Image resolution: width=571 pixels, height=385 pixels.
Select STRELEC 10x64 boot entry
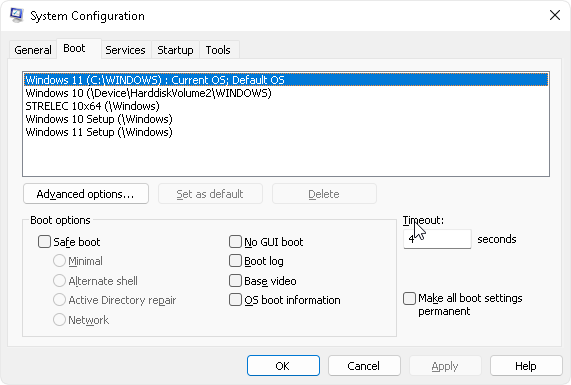pos(286,106)
